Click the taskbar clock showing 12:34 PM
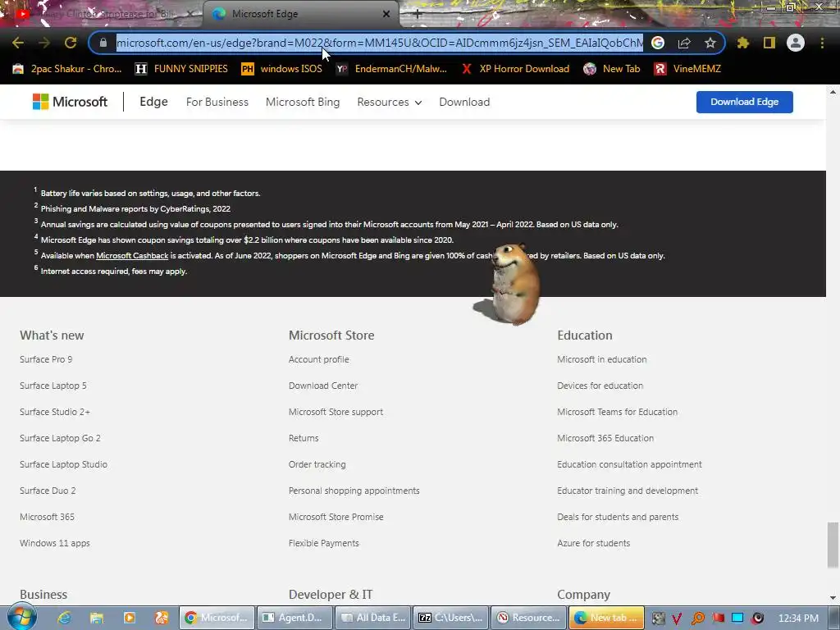The image size is (840, 630). pos(798,618)
